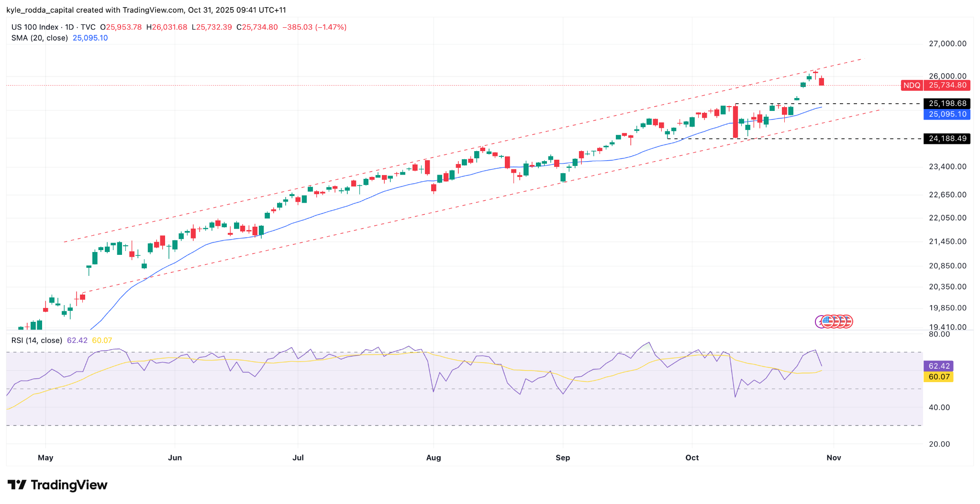Image resolution: width=980 pixels, height=504 pixels.
Task: Click the rightmost US flag event marker
Action: (x=847, y=321)
